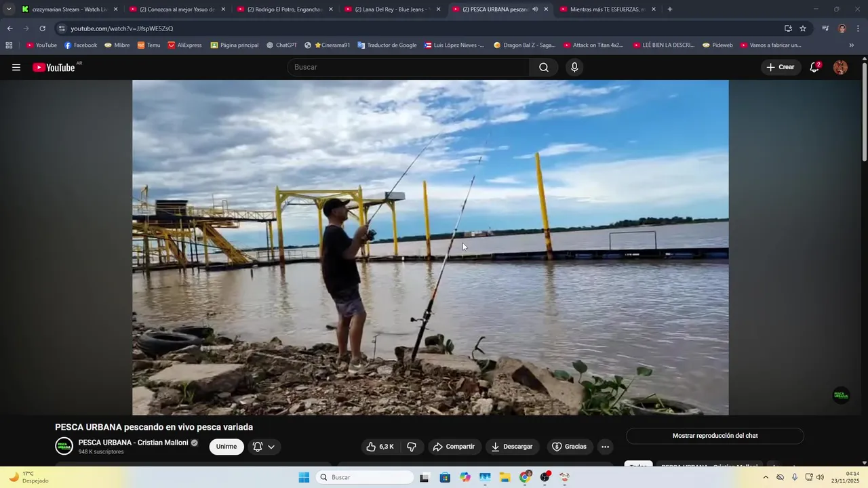Click the Unirme join button
This screenshot has width=868, height=488.
(226, 447)
